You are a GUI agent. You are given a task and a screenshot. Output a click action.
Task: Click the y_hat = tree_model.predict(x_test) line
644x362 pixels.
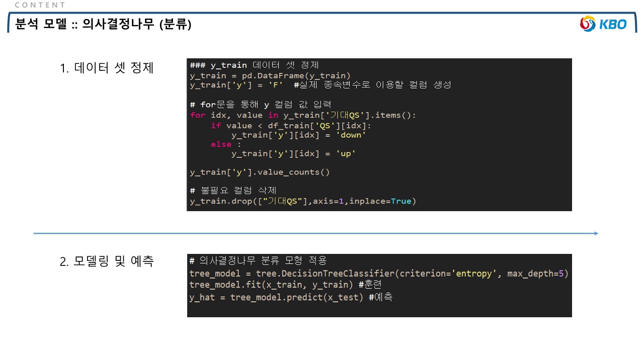tap(291, 297)
